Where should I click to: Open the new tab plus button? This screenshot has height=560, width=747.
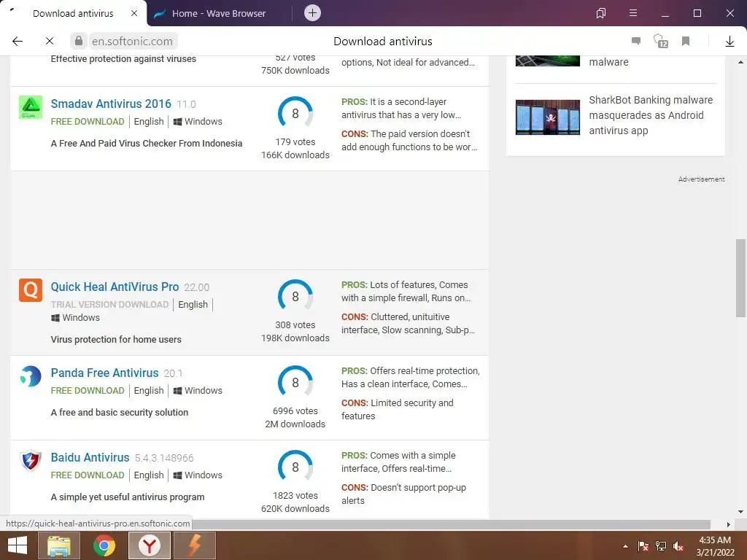tap(312, 13)
